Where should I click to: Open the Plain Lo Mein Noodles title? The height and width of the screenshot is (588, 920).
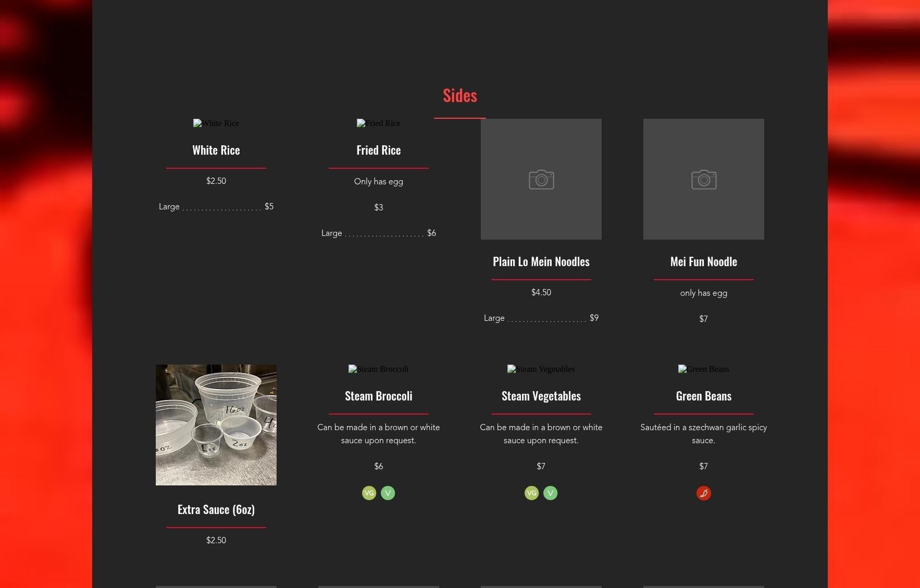pos(541,262)
